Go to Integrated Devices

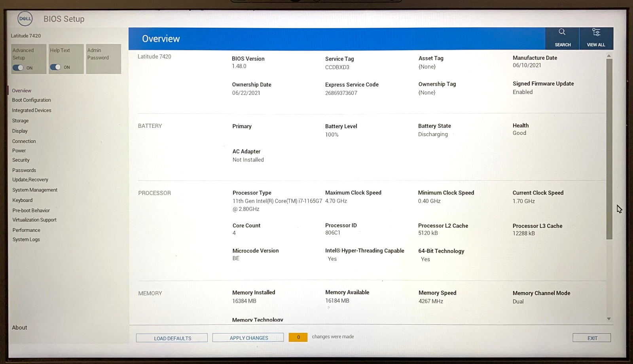32,110
